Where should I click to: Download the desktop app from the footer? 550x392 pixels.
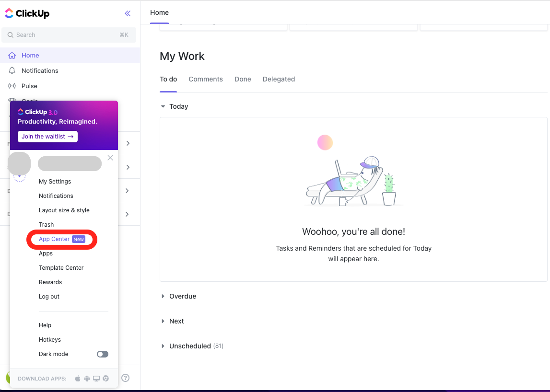coord(96,378)
